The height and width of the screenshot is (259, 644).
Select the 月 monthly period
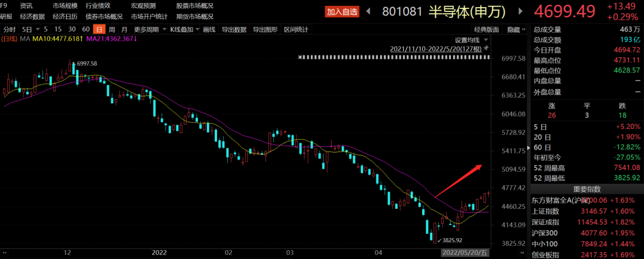[125, 30]
